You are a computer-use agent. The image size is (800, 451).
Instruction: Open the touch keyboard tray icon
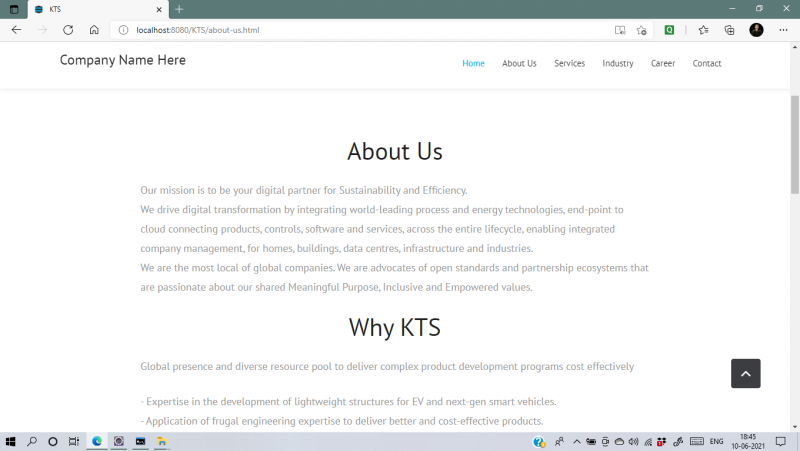click(x=697, y=441)
